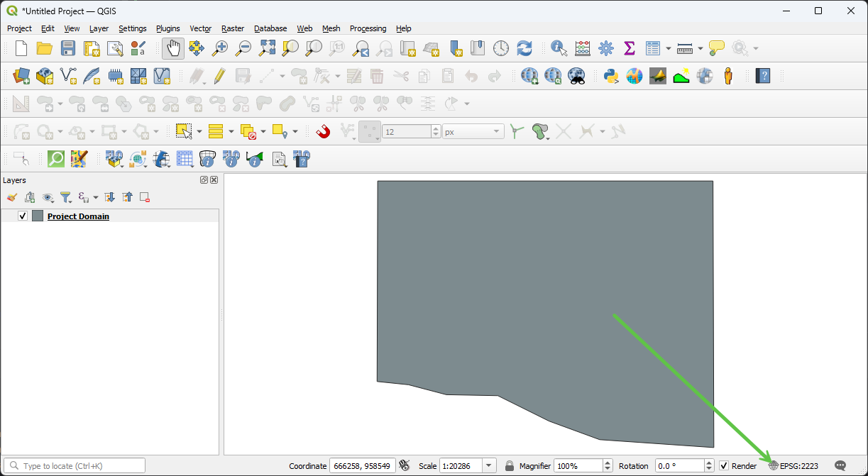Click the Project Domain layer color swatch

pyautogui.click(x=38, y=216)
